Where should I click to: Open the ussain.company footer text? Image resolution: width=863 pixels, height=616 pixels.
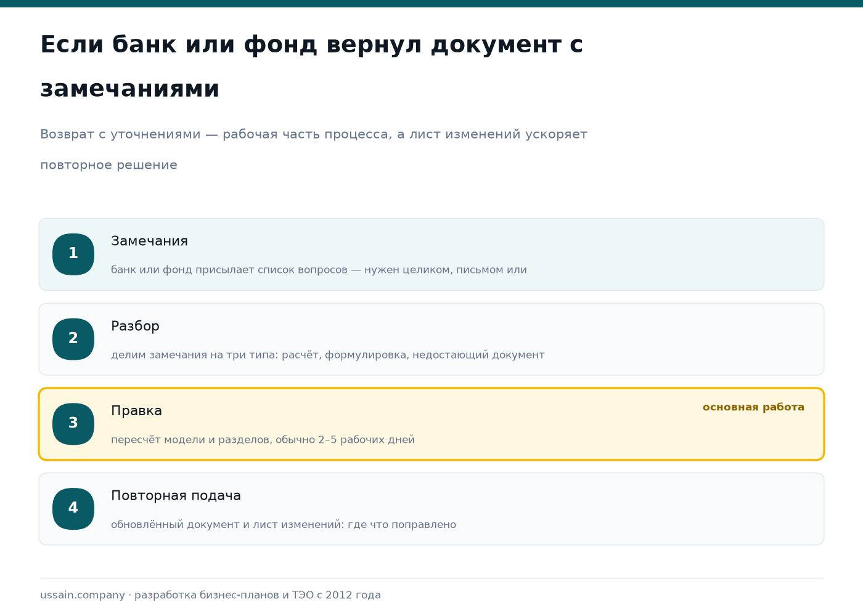point(210,595)
